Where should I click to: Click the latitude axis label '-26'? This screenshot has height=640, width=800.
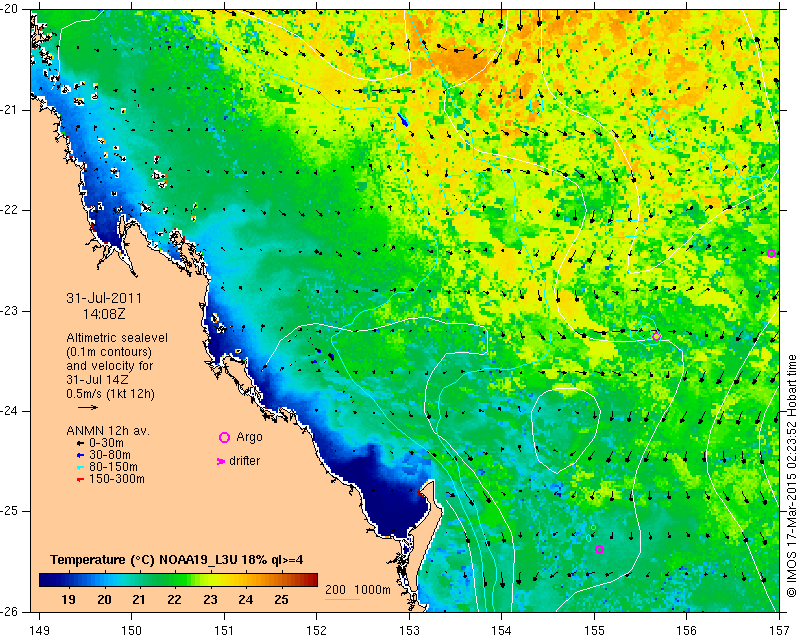pyautogui.click(x=10, y=612)
